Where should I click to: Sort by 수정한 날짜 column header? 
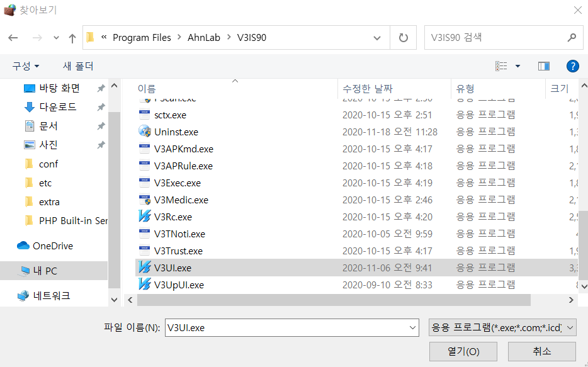point(368,89)
